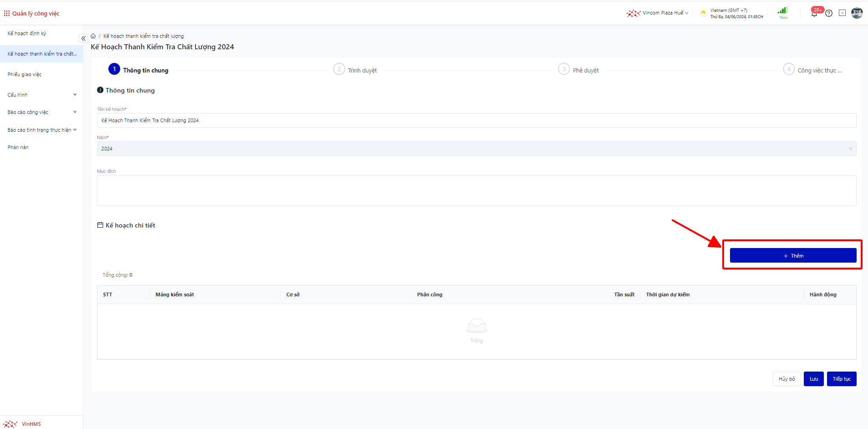Expand Báo cáo công việc menu

[x=41, y=112]
